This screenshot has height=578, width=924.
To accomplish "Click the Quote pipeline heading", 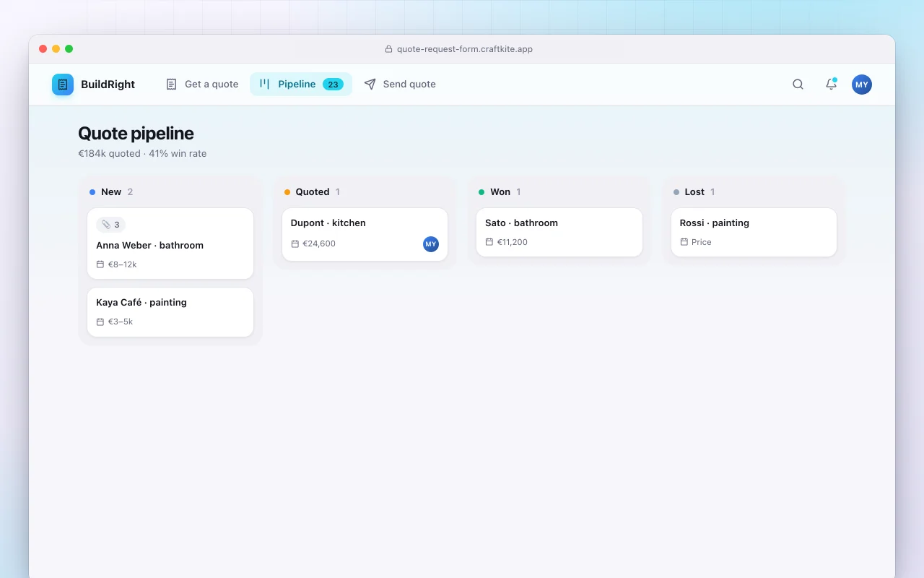I will coord(136,134).
